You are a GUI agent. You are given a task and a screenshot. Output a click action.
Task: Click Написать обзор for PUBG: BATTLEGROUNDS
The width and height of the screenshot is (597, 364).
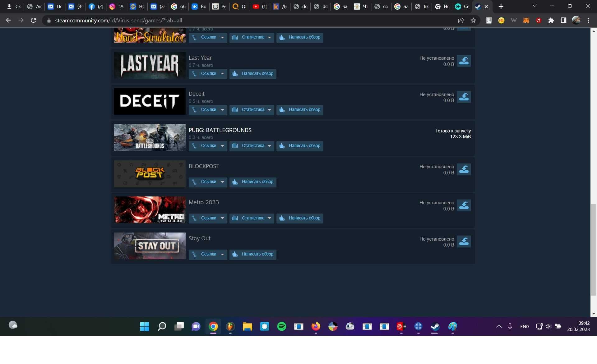pos(300,146)
